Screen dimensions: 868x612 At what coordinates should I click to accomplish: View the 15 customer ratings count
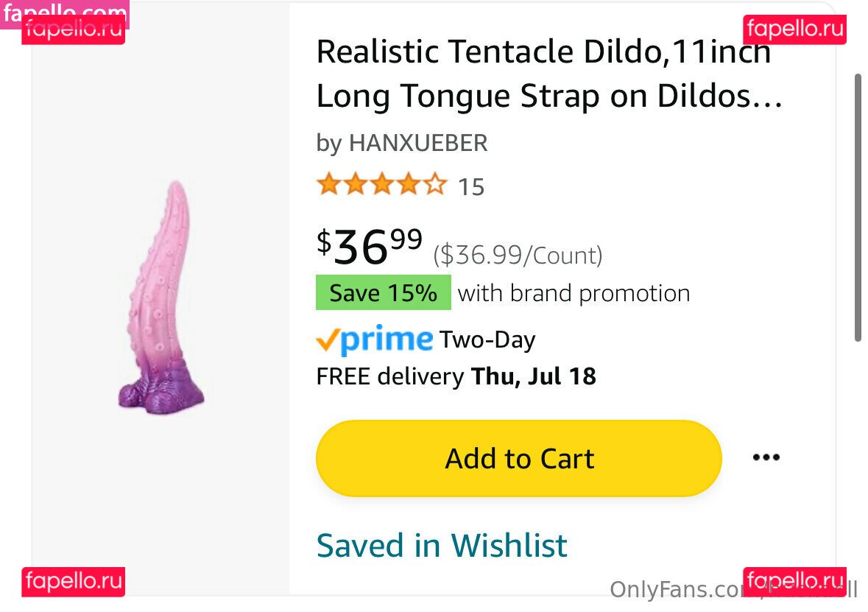pos(471,187)
